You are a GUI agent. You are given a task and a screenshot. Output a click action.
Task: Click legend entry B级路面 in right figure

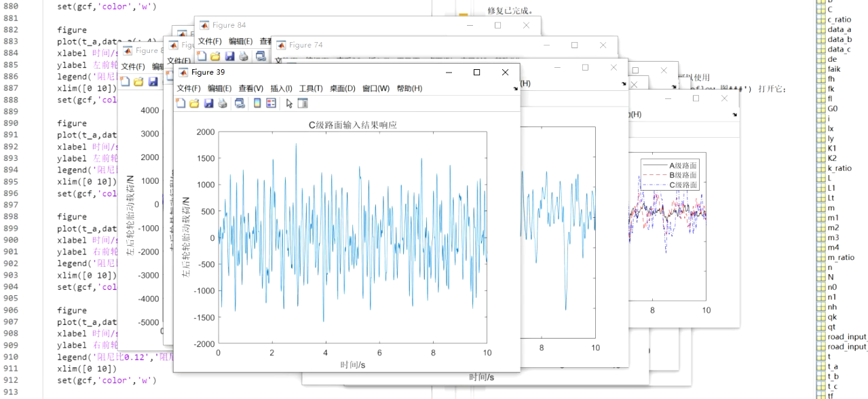683,175
